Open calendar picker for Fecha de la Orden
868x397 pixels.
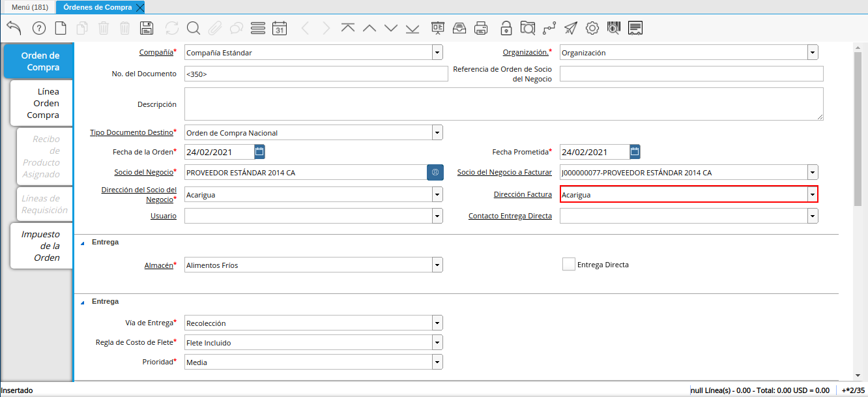[x=259, y=152]
